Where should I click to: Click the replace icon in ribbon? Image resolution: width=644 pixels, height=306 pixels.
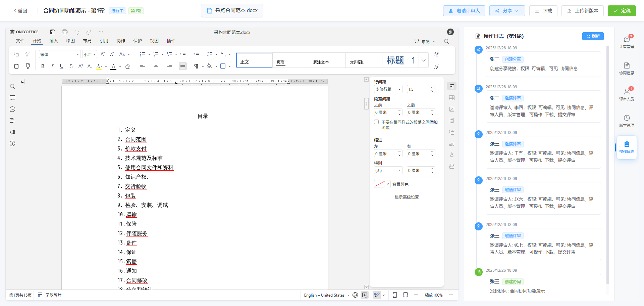pyautogui.click(x=436, y=54)
